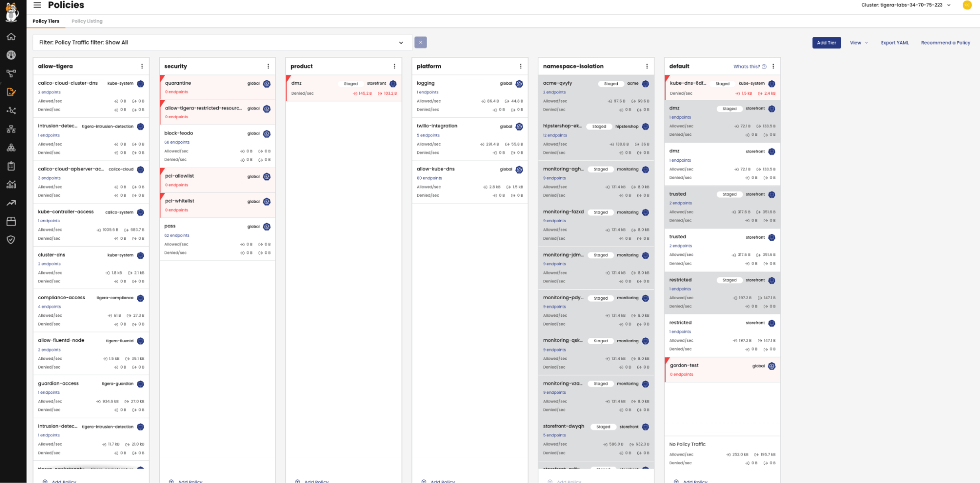Select the threat defense shield icon
980x483 pixels.
pyautogui.click(x=11, y=240)
